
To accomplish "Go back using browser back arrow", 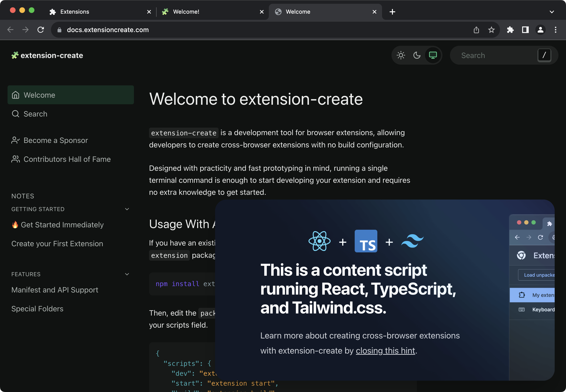I will (x=10, y=30).
